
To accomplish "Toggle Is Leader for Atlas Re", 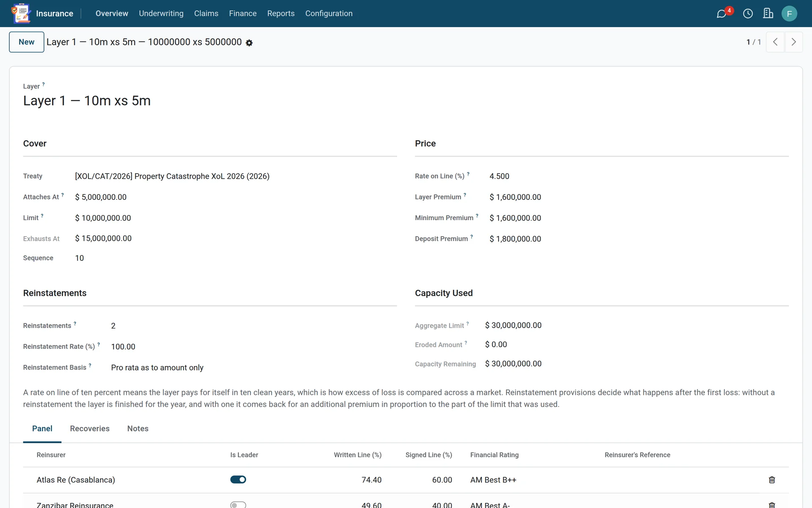I will click(x=238, y=480).
